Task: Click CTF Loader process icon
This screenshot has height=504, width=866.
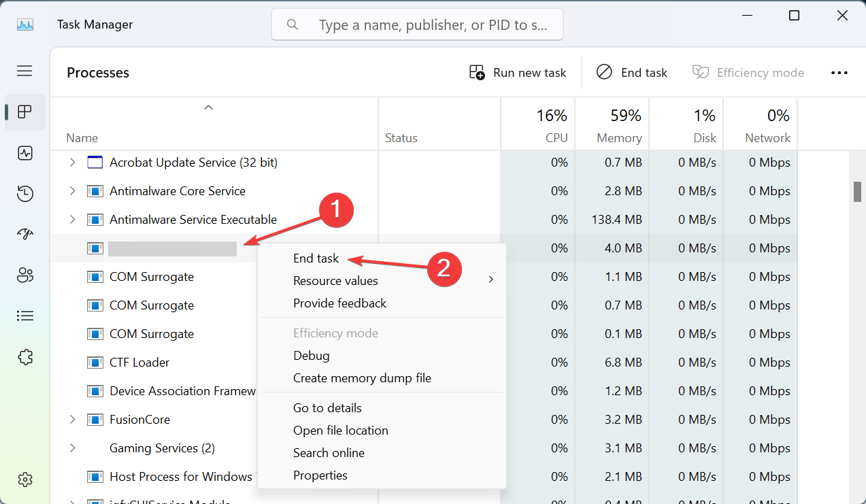Action: pos(95,363)
